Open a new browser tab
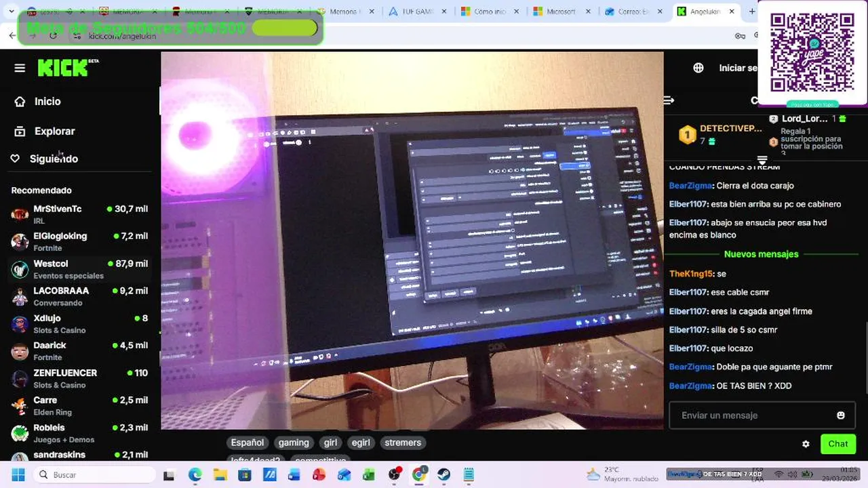Screen dimensions: 868x488 [751, 12]
